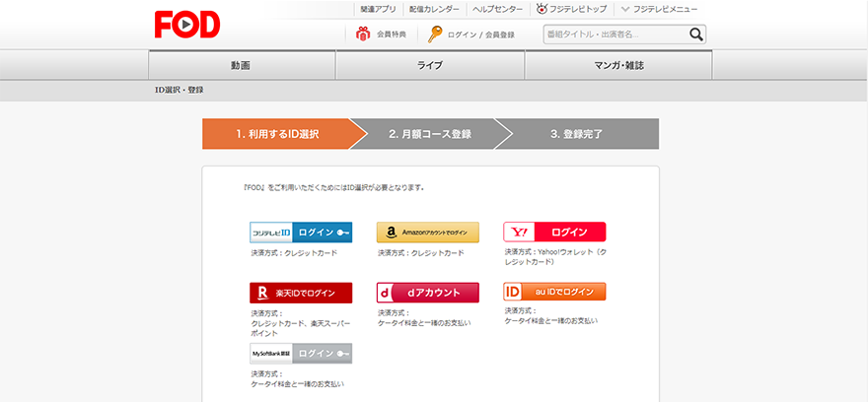Click the gold key login icon
The height and width of the screenshot is (402, 868).
435,34
